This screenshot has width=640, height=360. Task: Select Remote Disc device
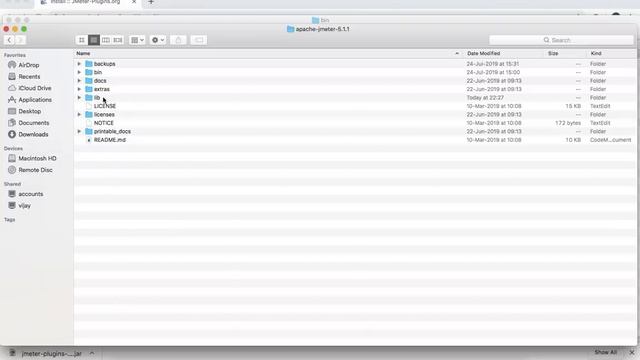(35, 170)
